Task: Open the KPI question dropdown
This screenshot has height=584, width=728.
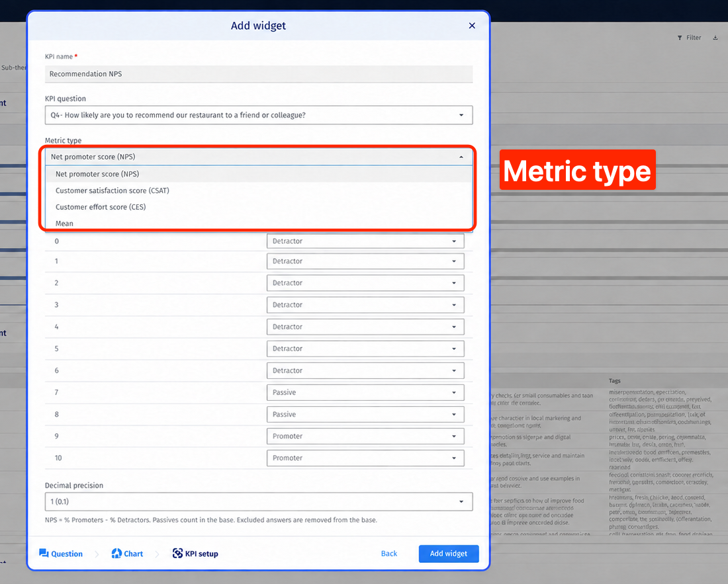Action: click(x=259, y=115)
